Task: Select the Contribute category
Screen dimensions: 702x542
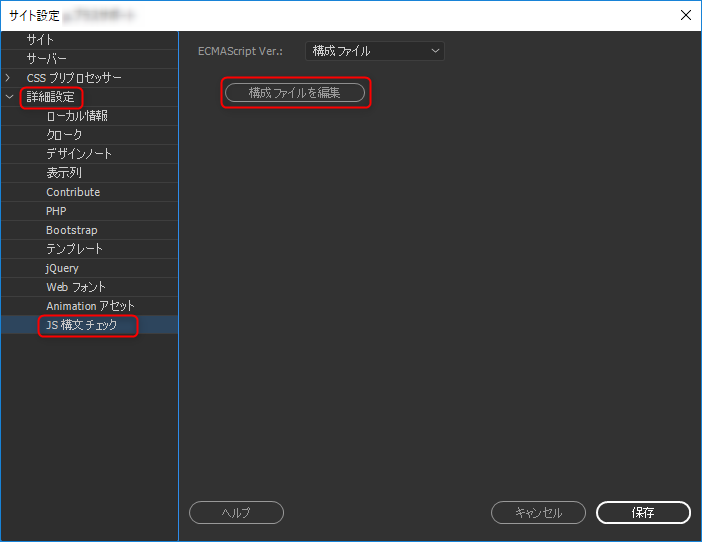Action: click(73, 192)
